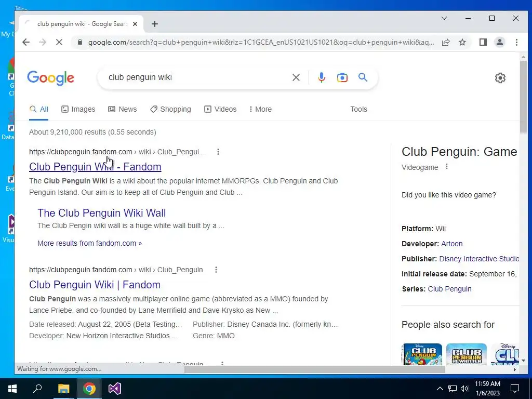Viewport: 532px width, 399px height.
Task: Open options for first Club_Pengui... result
Action: pyautogui.click(x=218, y=152)
